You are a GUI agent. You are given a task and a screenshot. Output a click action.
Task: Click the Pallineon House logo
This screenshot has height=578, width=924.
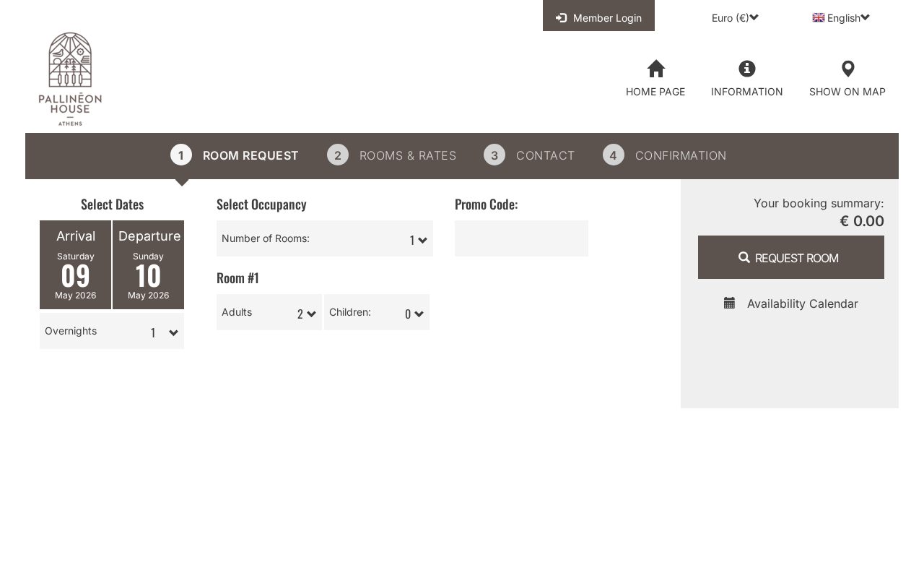click(70, 79)
